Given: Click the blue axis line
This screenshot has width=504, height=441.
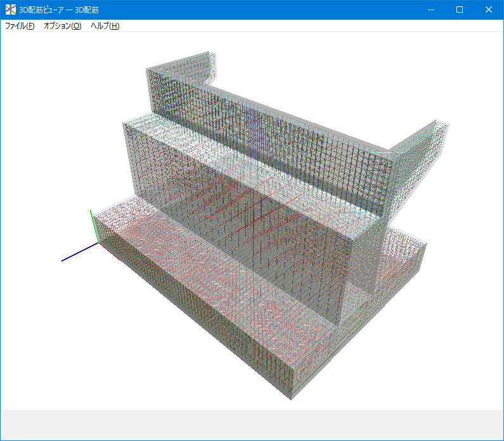Looking at the screenshot, I should (x=77, y=253).
